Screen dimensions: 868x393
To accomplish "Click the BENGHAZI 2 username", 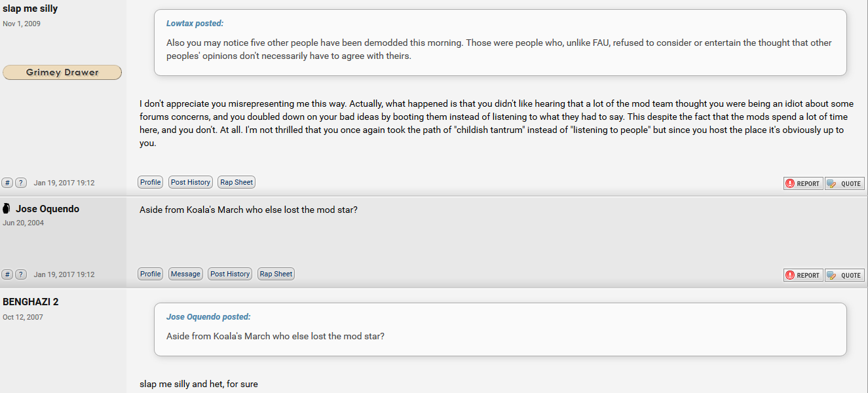I will pyautogui.click(x=31, y=302).
